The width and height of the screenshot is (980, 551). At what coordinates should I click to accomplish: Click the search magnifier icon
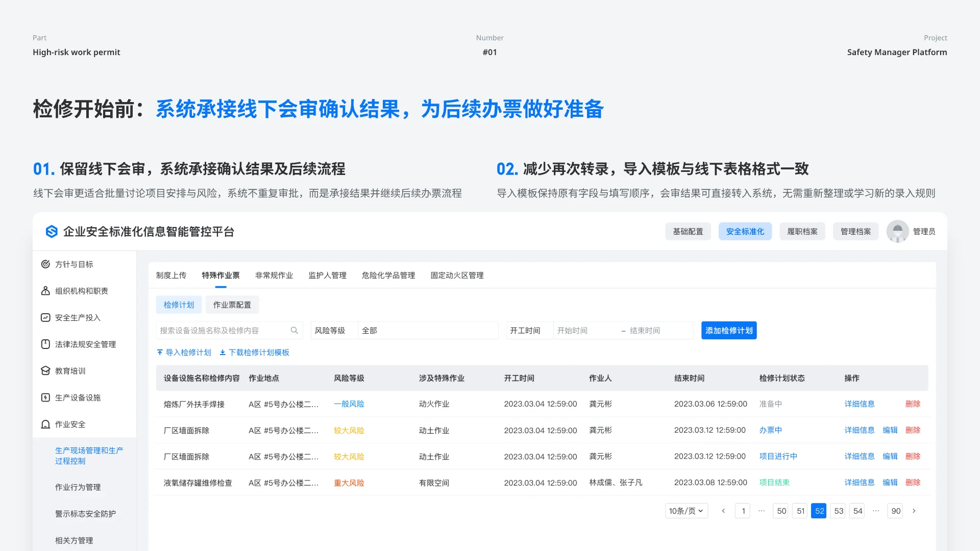click(295, 330)
